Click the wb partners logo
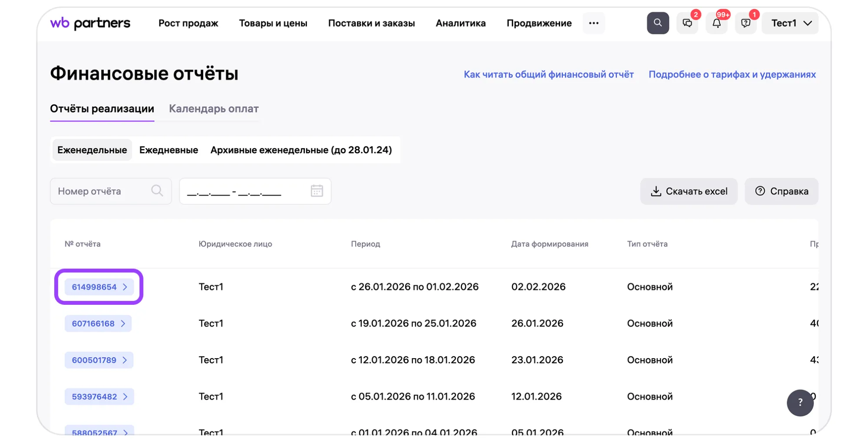Viewport: 868px width, 442px height. point(90,23)
